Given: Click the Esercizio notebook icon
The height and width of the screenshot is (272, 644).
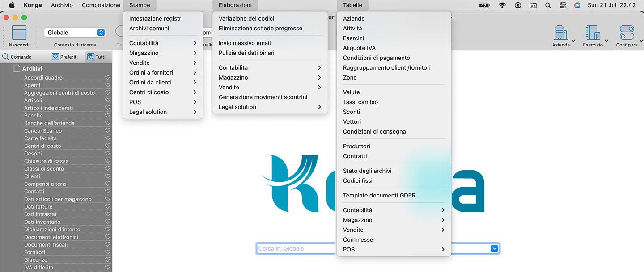Looking at the screenshot, I should point(593,33).
